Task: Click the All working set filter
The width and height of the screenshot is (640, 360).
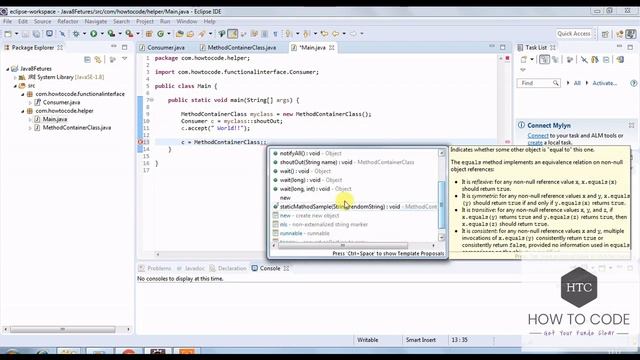Action: (577, 83)
